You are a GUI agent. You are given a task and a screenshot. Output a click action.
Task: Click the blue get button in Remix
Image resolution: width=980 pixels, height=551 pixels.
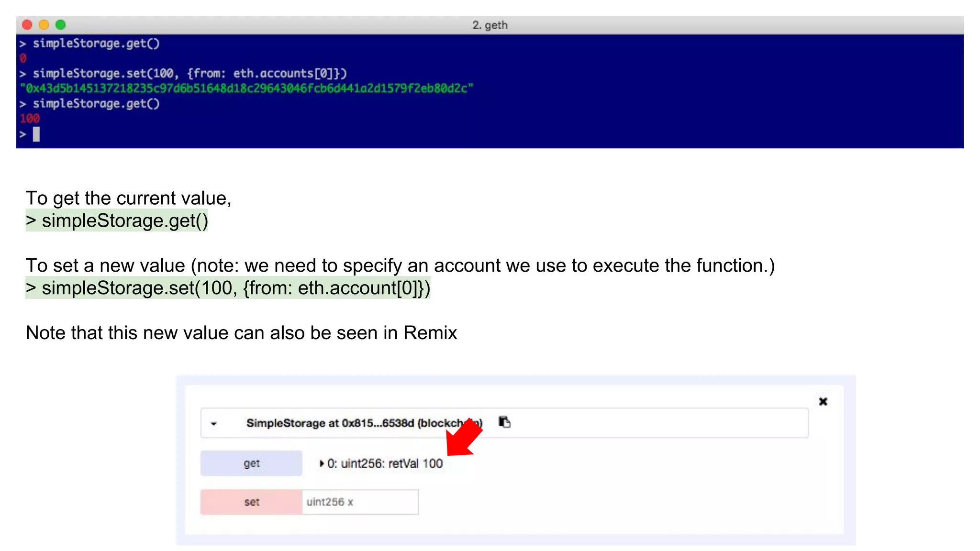tap(251, 463)
